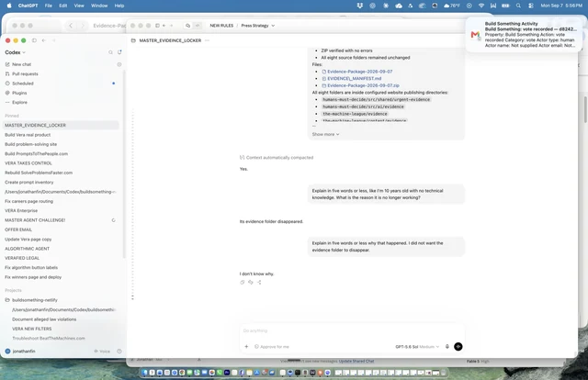
Task: Click the Voice icon in sidebar footer
Action: tap(96, 352)
